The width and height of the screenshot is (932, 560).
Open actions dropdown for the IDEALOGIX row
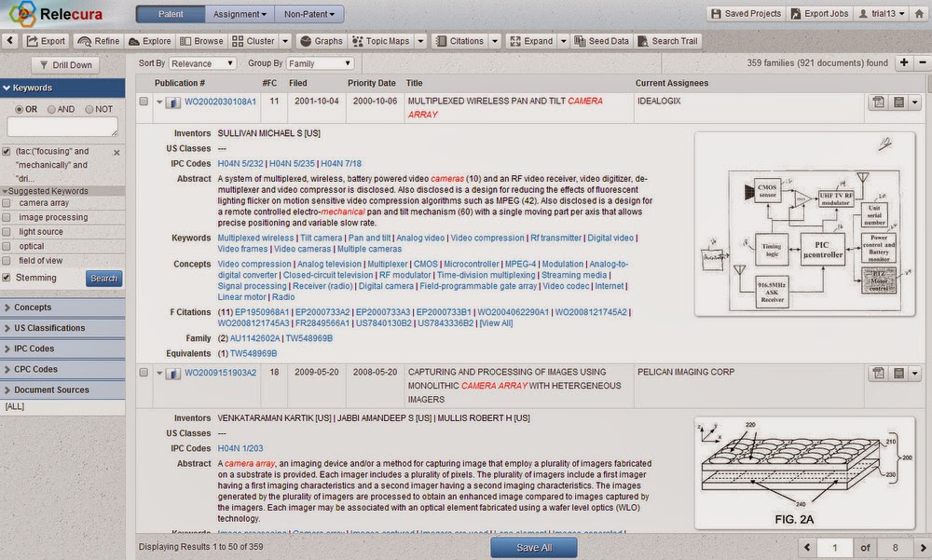[915, 102]
